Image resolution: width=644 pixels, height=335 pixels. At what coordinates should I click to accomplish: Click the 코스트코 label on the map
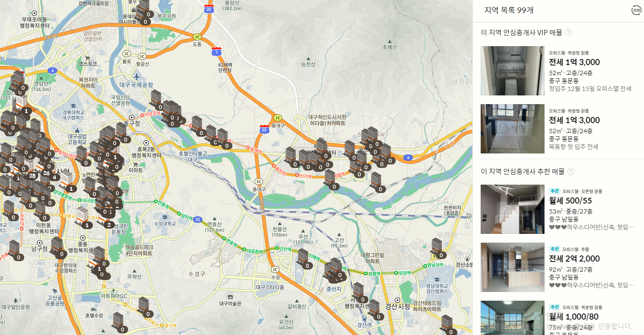[88, 64]
